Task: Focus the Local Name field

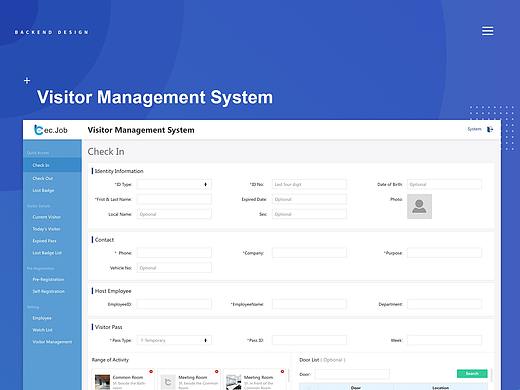Action: 174,214
